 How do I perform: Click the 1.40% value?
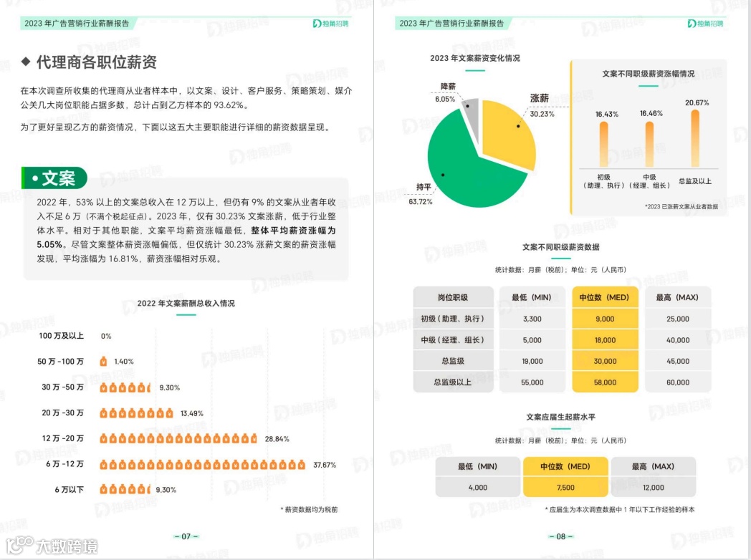tap(123, 362)
